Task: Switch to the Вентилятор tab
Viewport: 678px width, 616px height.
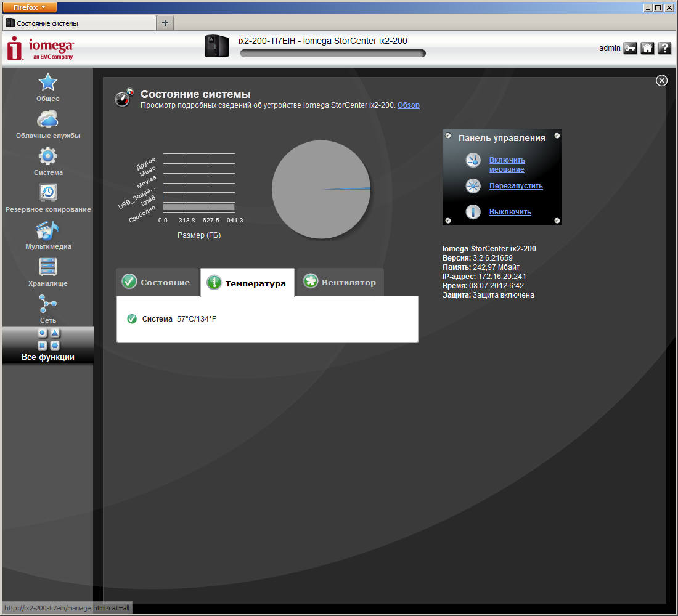Action: click(x=340, y=282)
